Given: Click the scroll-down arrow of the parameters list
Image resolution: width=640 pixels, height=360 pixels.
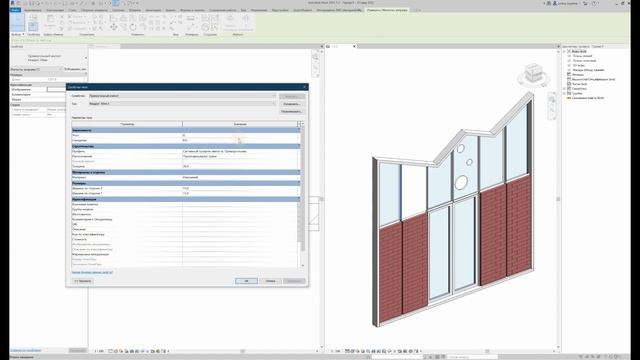Looking at the screenshot, I should [x=302, y=266].
